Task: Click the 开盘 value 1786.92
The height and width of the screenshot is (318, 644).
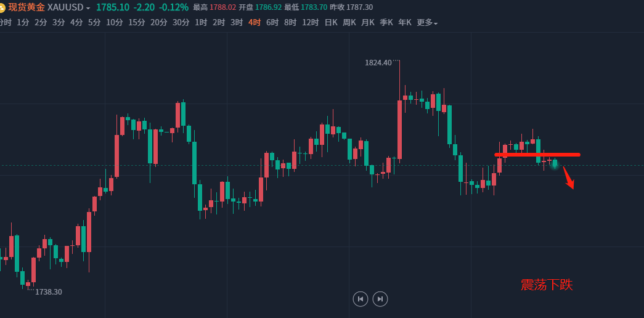Action: pyautogui.click(x=268, y=7)
